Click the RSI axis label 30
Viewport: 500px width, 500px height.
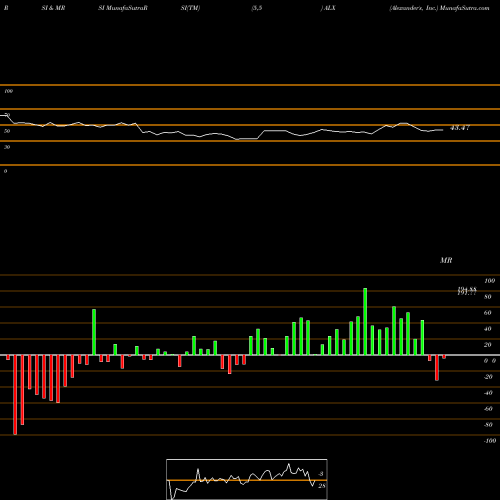point(7,147)
